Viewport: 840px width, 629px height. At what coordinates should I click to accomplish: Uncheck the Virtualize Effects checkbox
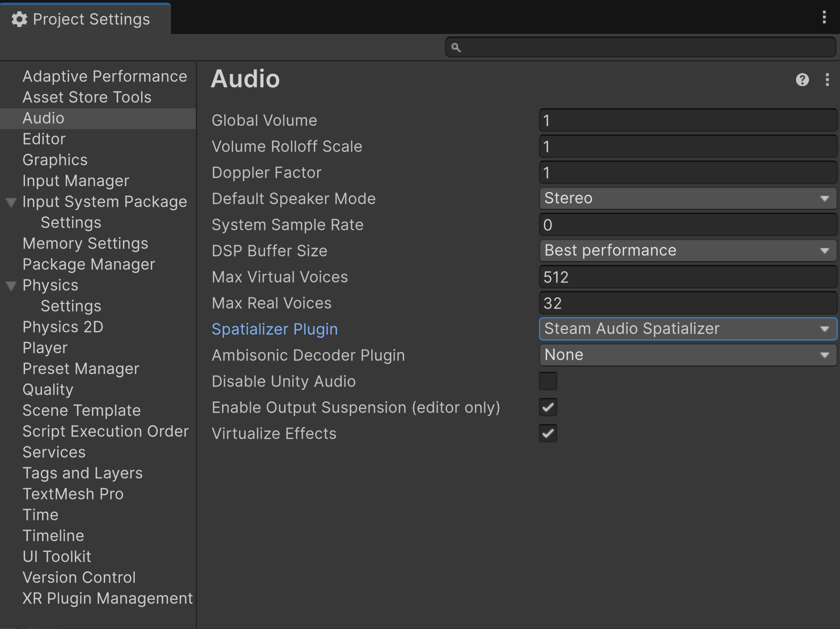548,433
